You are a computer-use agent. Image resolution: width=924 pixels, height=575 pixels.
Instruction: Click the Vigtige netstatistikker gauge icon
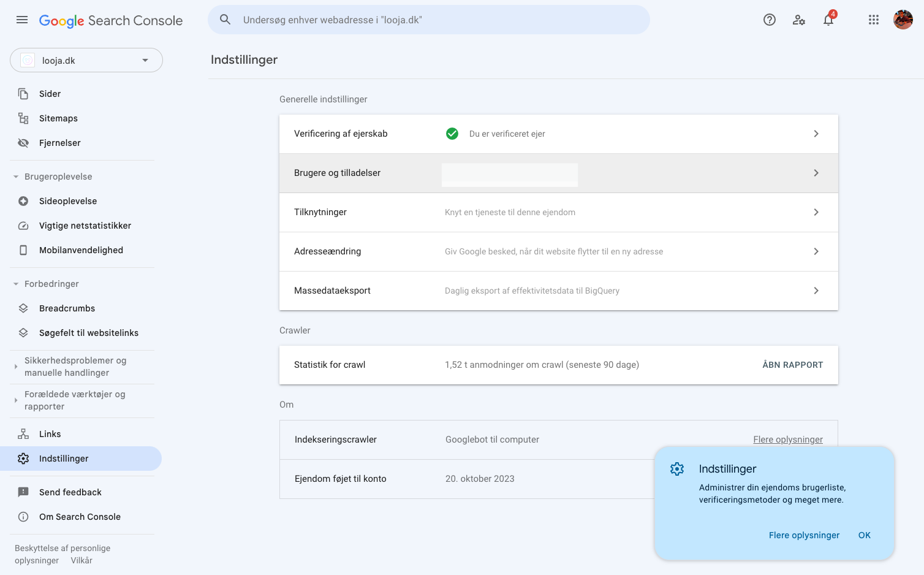coord(23,226)
